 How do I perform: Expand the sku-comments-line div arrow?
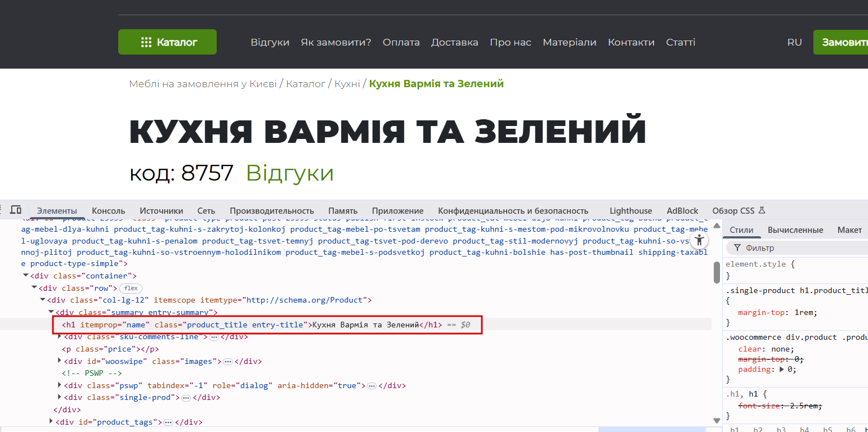click(x=60, y=336)
